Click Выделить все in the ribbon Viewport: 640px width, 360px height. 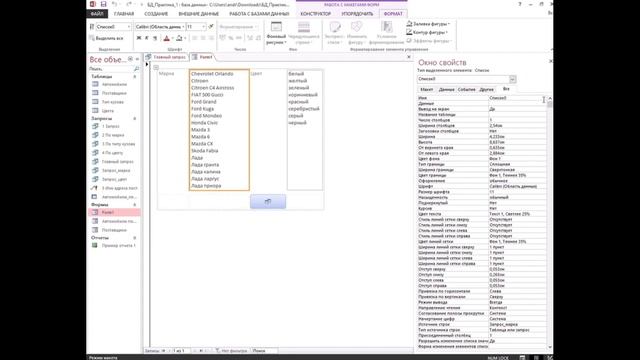(x=107, y=38)
